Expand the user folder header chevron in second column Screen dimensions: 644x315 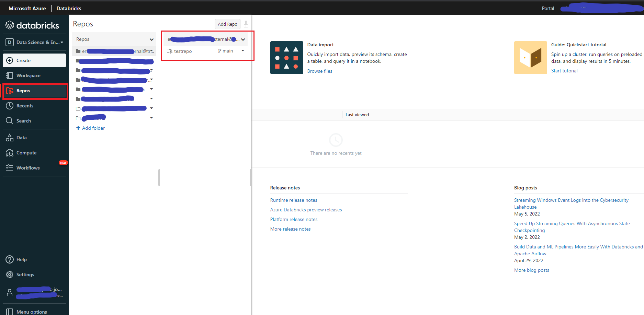tap(243, 39)
